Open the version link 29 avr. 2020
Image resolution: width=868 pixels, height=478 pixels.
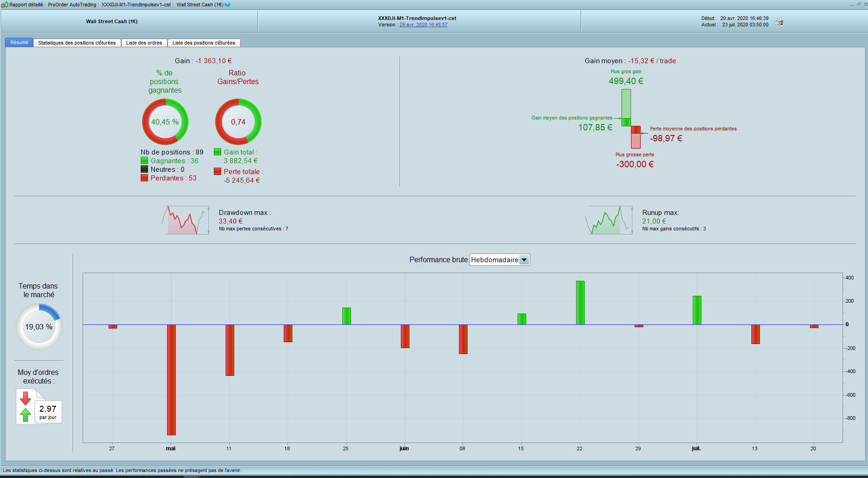coord(423,25)
